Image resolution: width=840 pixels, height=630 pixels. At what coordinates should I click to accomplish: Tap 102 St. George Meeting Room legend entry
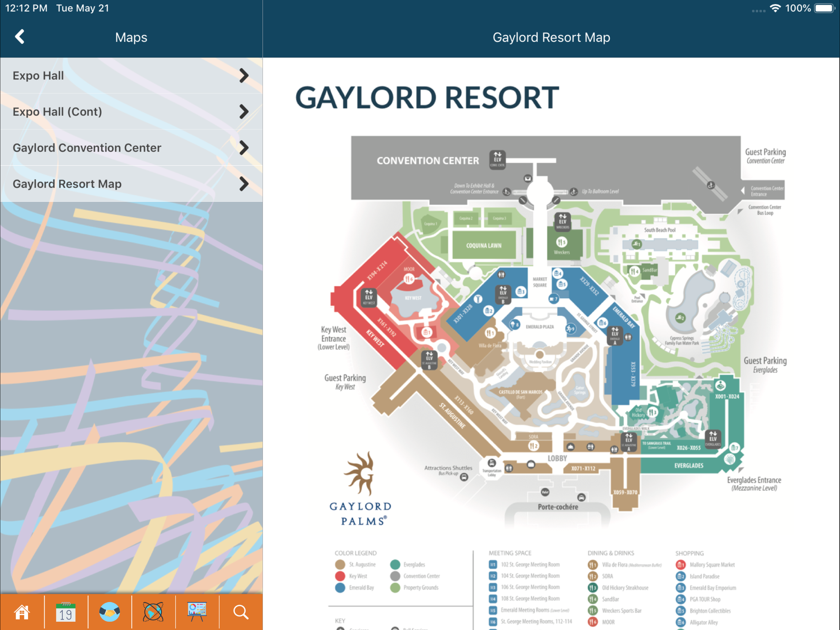pos(525,564)
